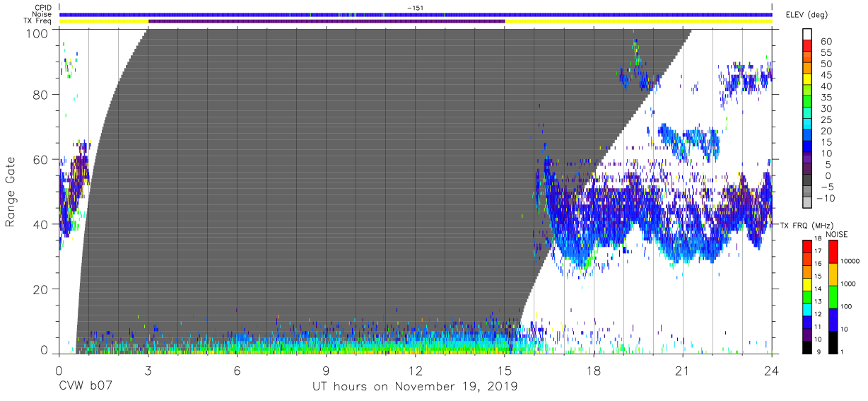Click the 24 tick label on the UT hours axis
868x401 pixels.
point(772,370)
